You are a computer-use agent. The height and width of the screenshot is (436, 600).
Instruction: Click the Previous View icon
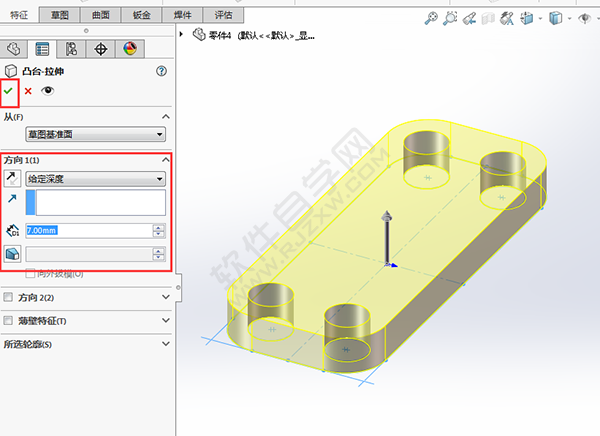[x=469, y=18]
